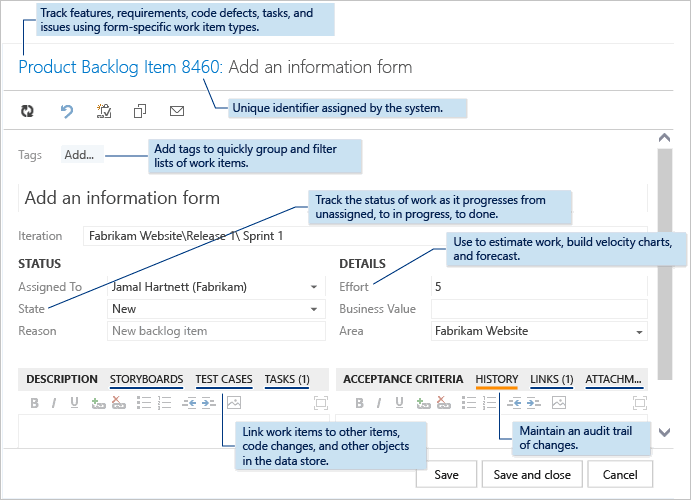Insert image in Description editor

point(234,403)
